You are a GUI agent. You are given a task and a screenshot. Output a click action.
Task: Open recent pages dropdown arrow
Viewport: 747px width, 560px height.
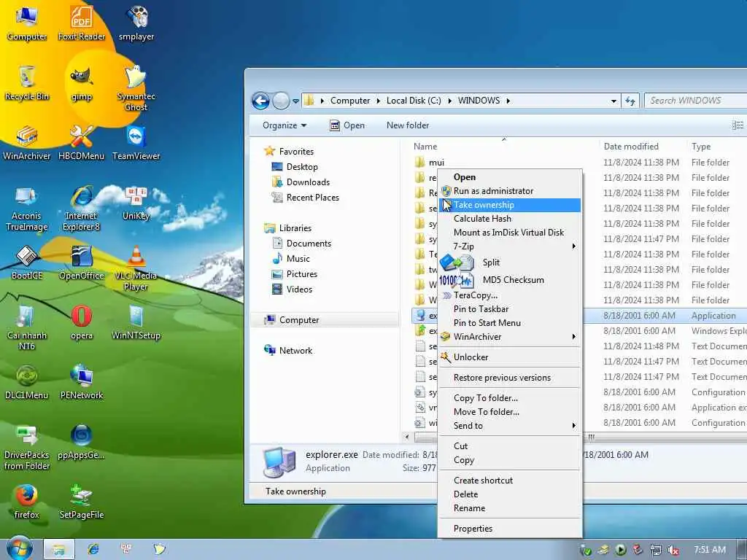click(x=295, y=101)
